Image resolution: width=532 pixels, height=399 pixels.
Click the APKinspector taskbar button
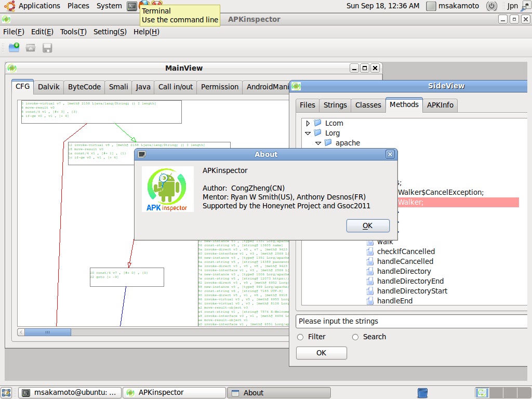[174, 393]
